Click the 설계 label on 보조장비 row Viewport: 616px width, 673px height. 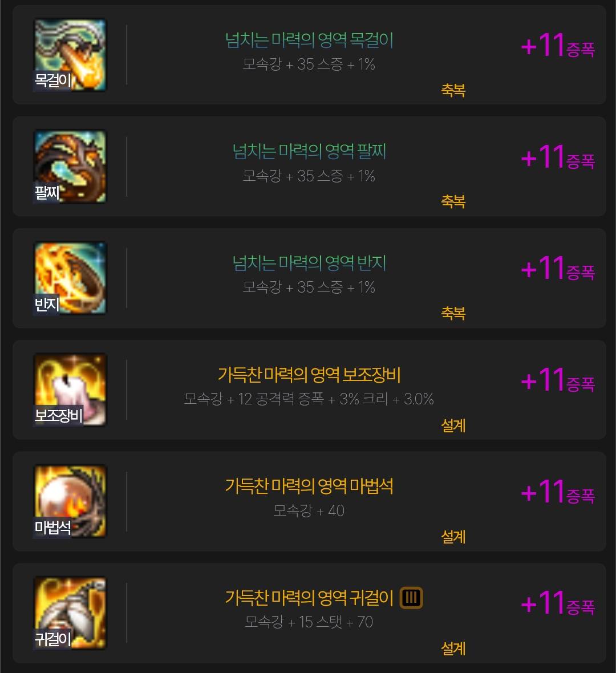pyautogui.click(x=453, y=425)
